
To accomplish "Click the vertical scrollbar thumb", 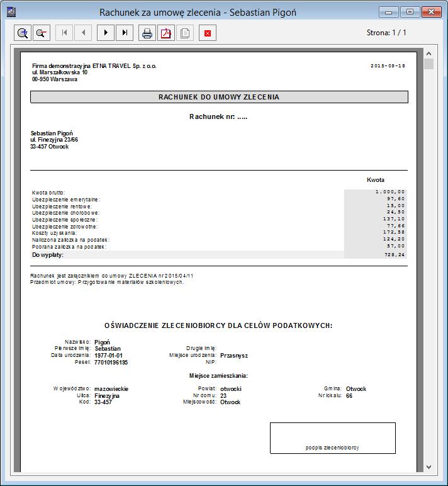I will 428,64.
